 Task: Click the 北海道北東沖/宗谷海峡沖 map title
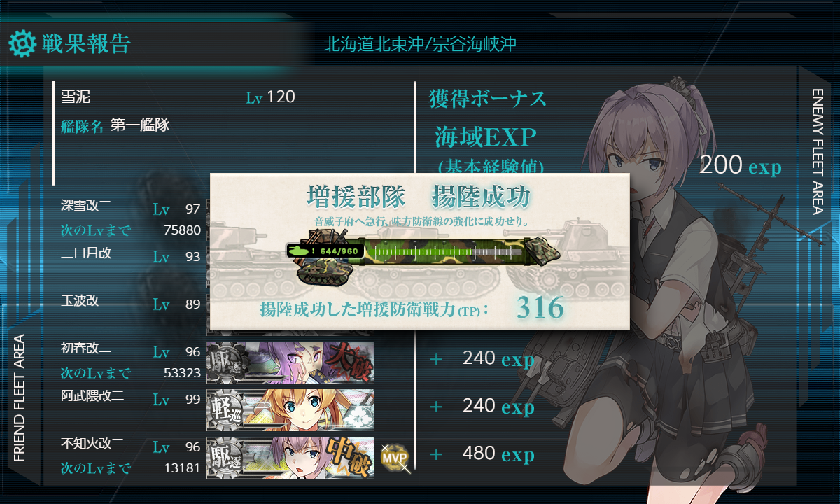click(420, 45)
